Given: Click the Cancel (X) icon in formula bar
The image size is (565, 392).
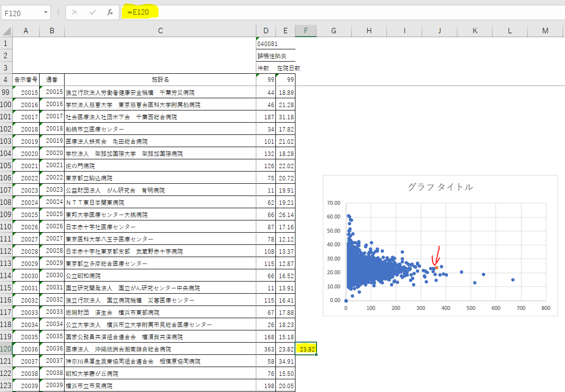Looking at the screenshot, I should [74, 13].
